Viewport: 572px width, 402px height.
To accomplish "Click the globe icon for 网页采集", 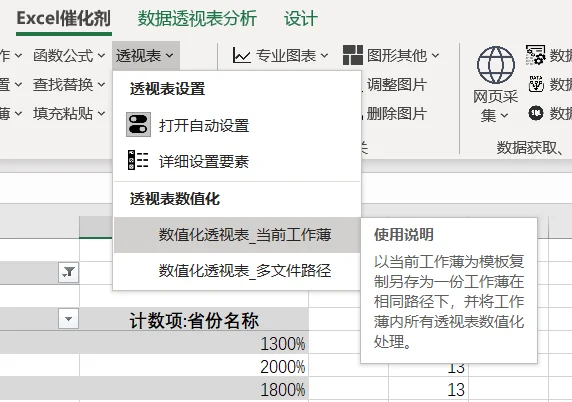I will pyautogui.click(x=496, y=65).
